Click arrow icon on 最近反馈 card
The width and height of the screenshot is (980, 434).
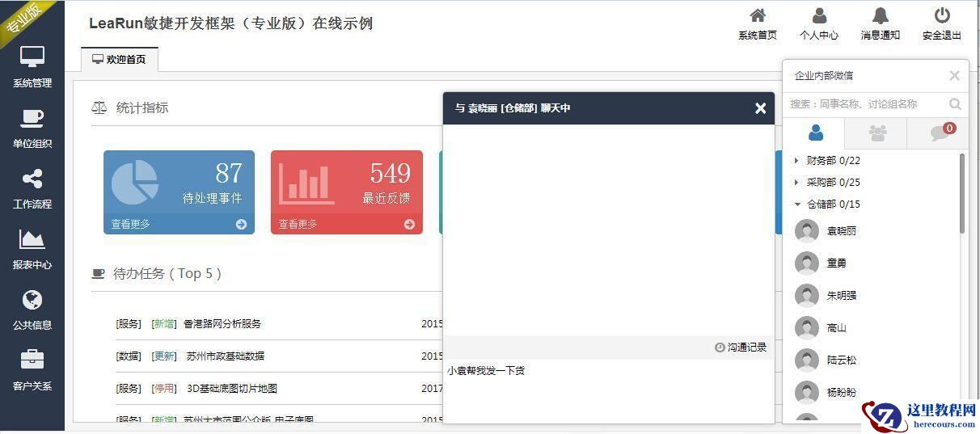[x=409, y=225]
